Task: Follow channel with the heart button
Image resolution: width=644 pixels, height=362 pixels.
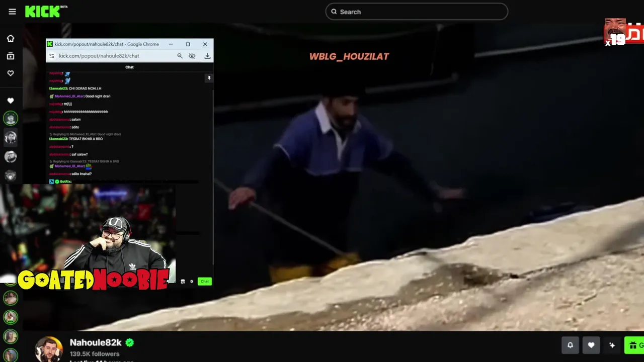Action: coord(591,345)
